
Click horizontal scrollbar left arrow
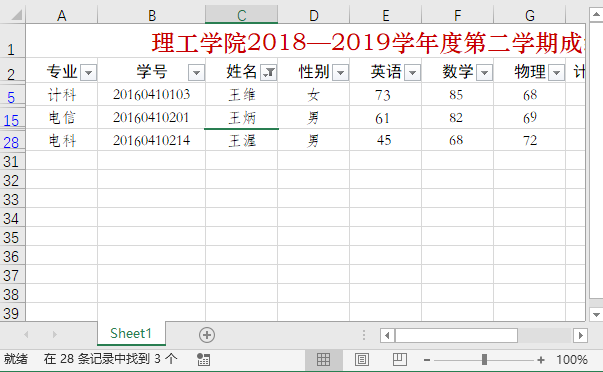[x=387, y=335]
